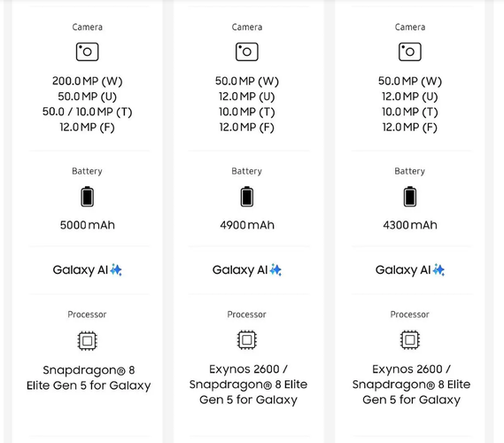Click the Battery label in the middle column

(247, 171)
